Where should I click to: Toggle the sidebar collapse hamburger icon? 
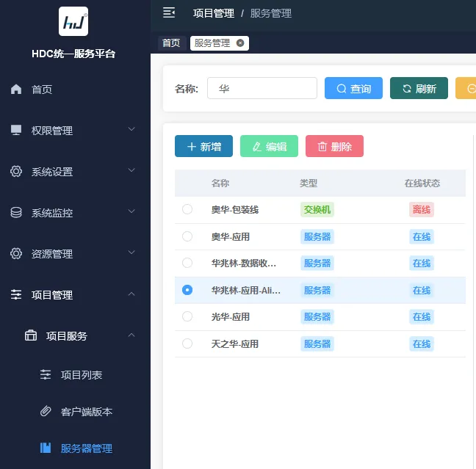(x=169, y=12)
